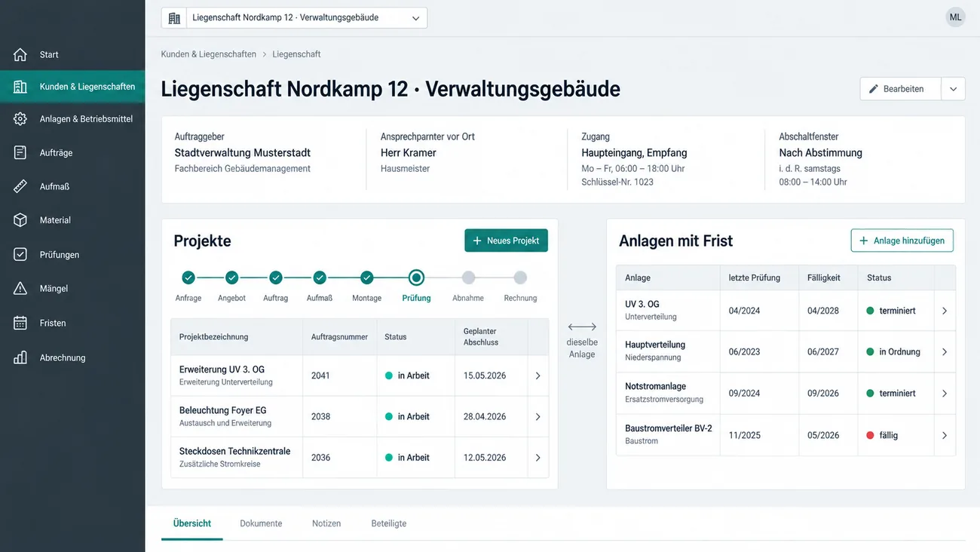Image resolution: width=980 pixels, height=552 pixels.
Task: Click the Kunden & Liegenschaften building icon
Action: tap(20, 87)
